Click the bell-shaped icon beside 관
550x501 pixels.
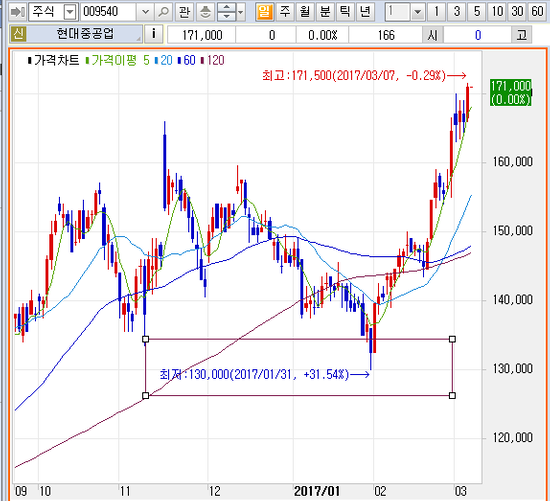tap(205, 12)
